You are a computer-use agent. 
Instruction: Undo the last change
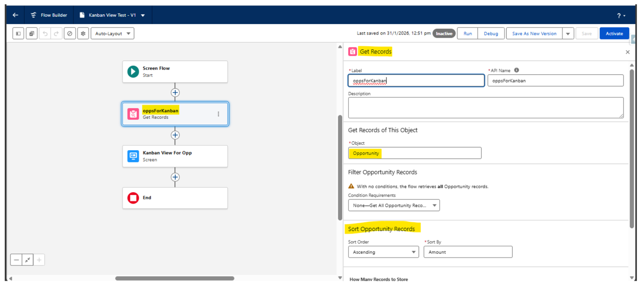pos(45,33)
